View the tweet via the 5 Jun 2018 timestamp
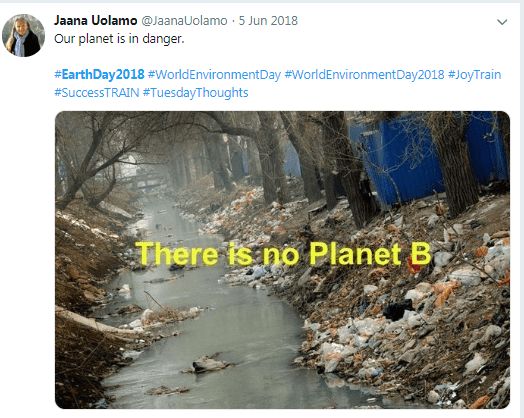 pos(268,21)
